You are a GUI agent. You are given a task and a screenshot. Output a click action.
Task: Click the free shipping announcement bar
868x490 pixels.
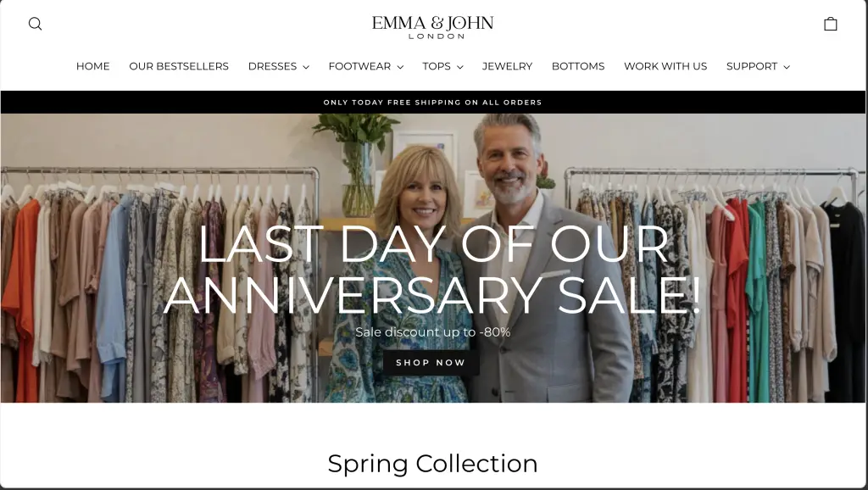point(433,103)
